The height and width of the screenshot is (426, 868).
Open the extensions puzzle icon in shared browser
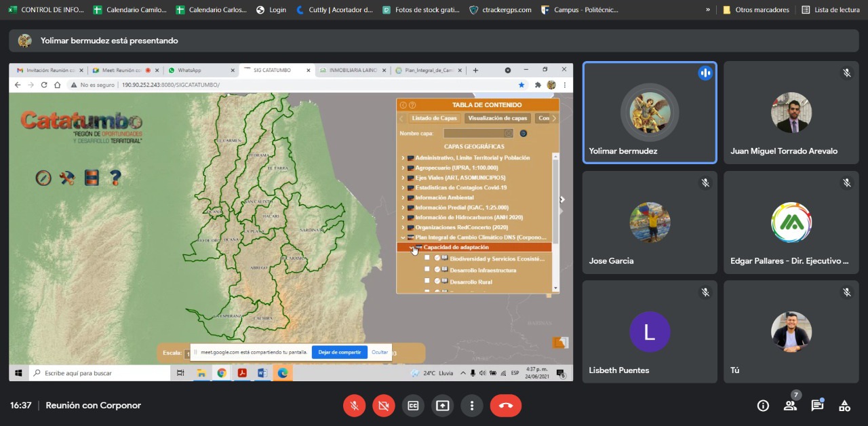538,85
